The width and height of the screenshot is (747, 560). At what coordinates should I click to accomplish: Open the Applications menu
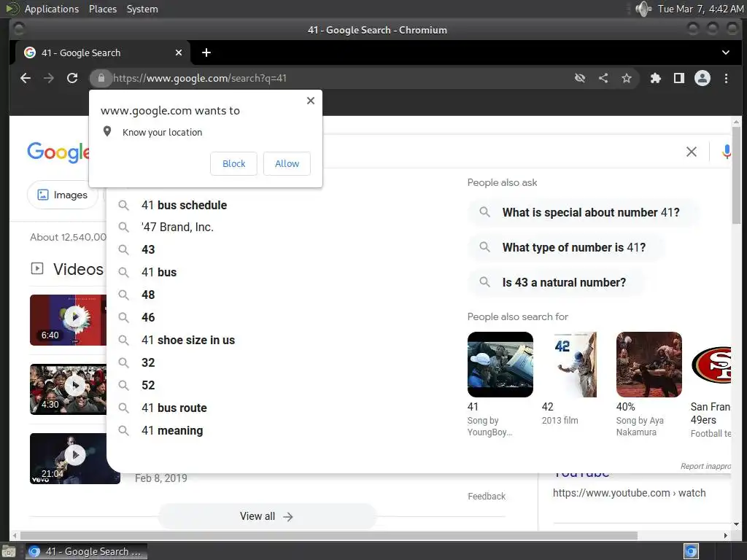[52, 9]
